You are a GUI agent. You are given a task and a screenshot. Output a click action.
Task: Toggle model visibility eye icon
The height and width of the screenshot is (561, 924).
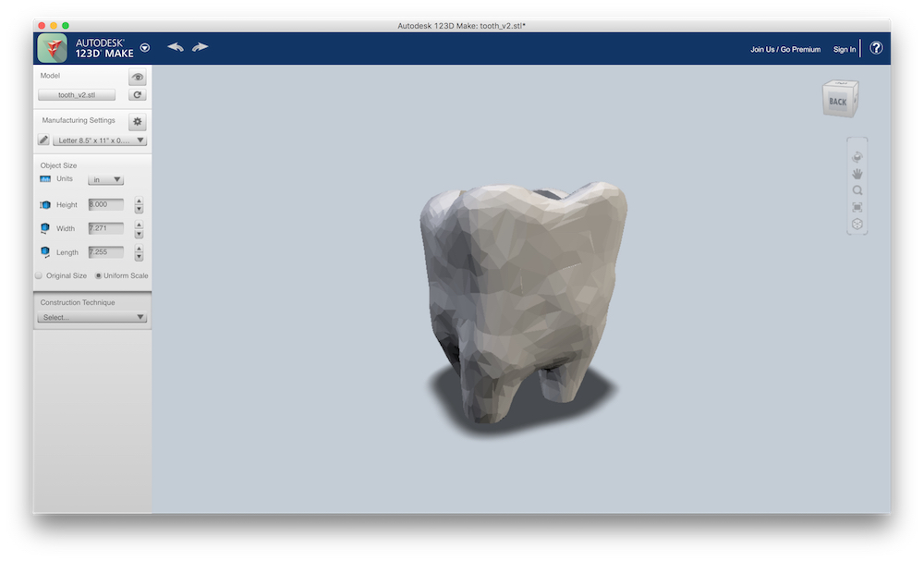138,77
